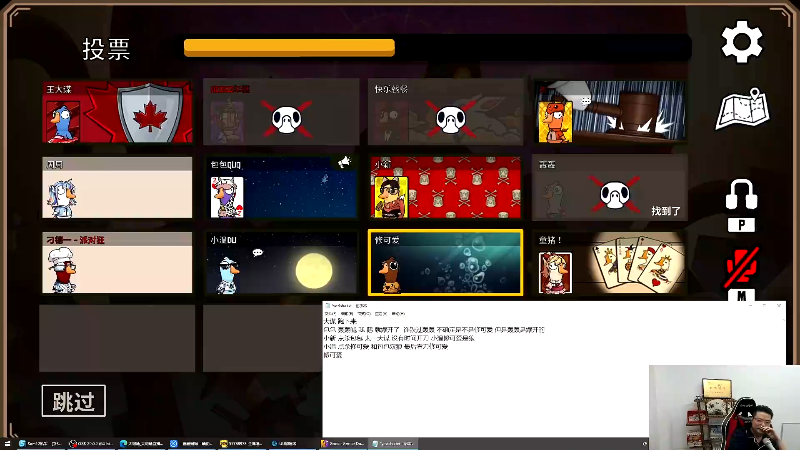Click the orange fox avatar on gavel card
The height and width of the screenshot is (450, 800).
coord(555,121)
